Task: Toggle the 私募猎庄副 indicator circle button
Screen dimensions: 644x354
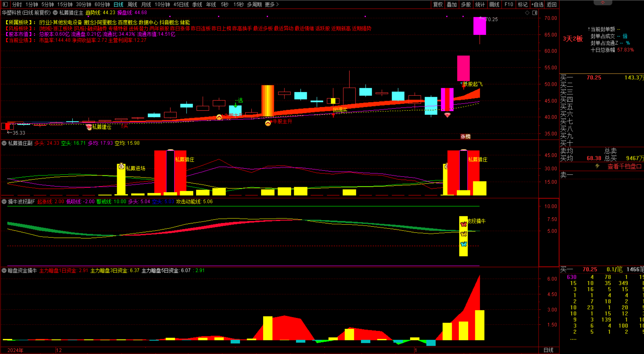Action: (4, 143)
